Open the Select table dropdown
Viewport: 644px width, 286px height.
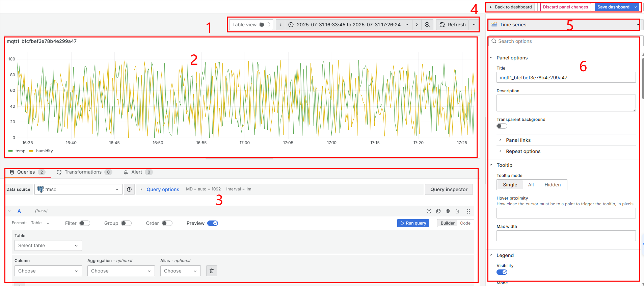click(48, 245)
